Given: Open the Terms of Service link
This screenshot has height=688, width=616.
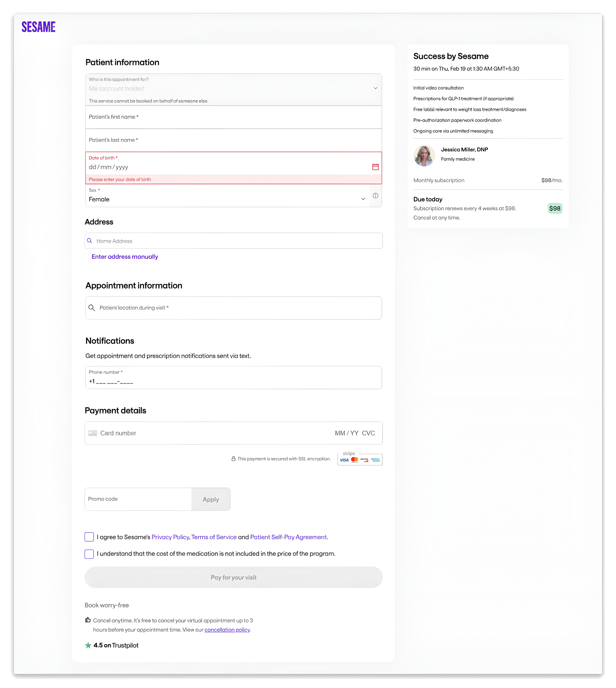Looking at the screenshot, I should 213,537.
